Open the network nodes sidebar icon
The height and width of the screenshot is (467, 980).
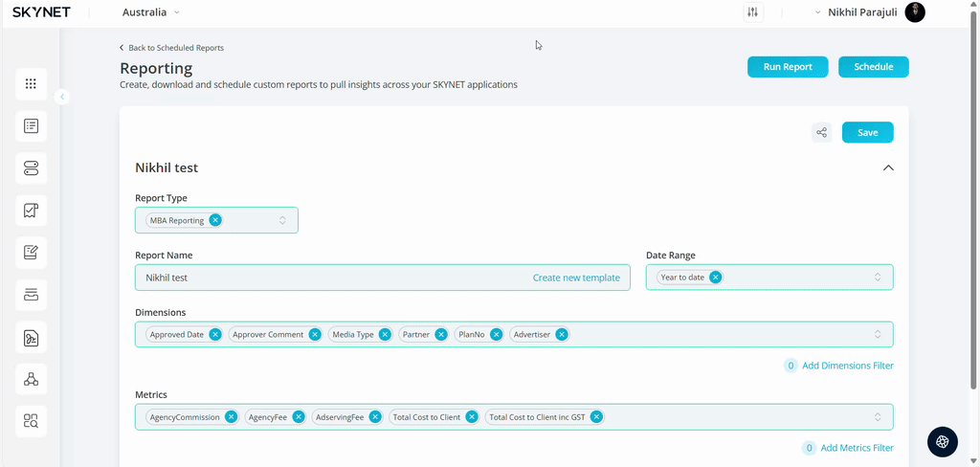31,379
